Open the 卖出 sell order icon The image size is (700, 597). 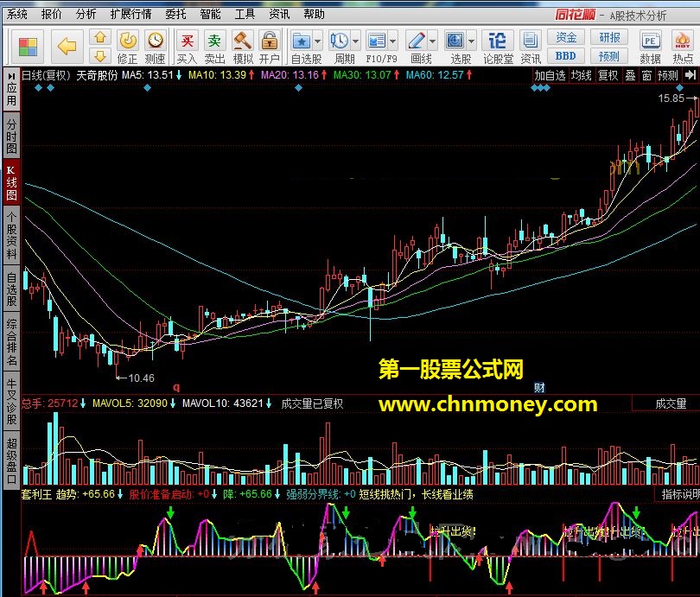click(x=214, y=47)
